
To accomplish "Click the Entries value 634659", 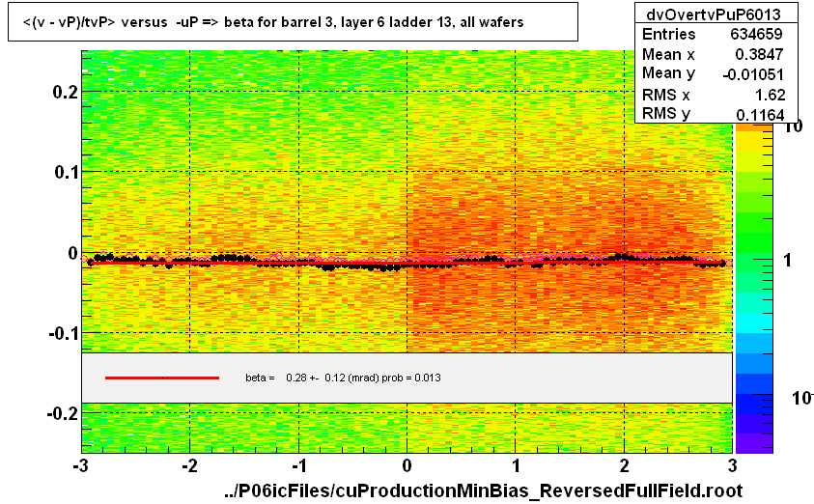I will tap(756, 34).
